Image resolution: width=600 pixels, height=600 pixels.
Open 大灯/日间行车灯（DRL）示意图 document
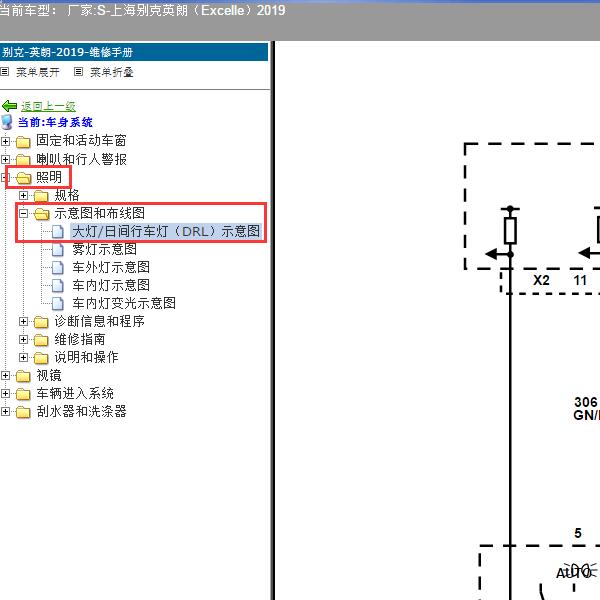166,231
